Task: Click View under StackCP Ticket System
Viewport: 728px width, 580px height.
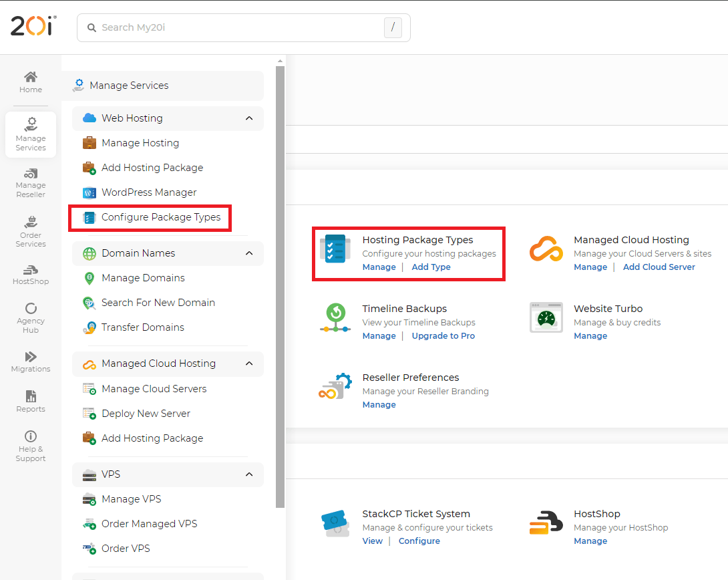Action: coord(373,541)
